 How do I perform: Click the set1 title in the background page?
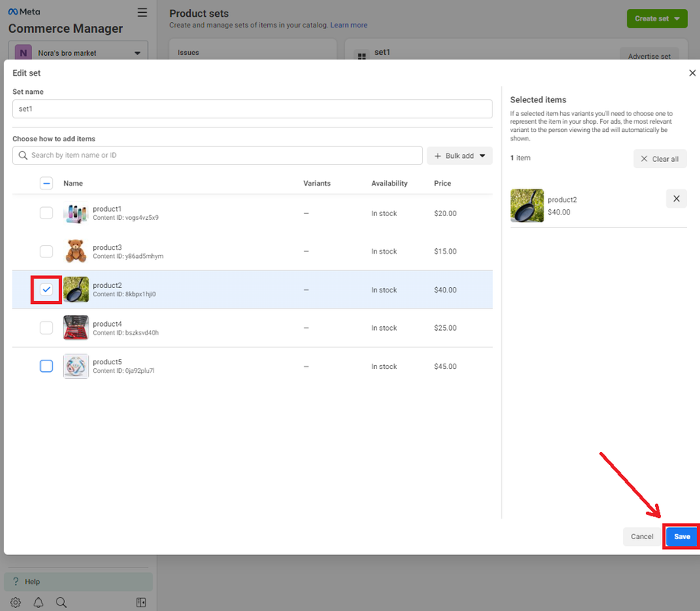click(x=382, y=52)
